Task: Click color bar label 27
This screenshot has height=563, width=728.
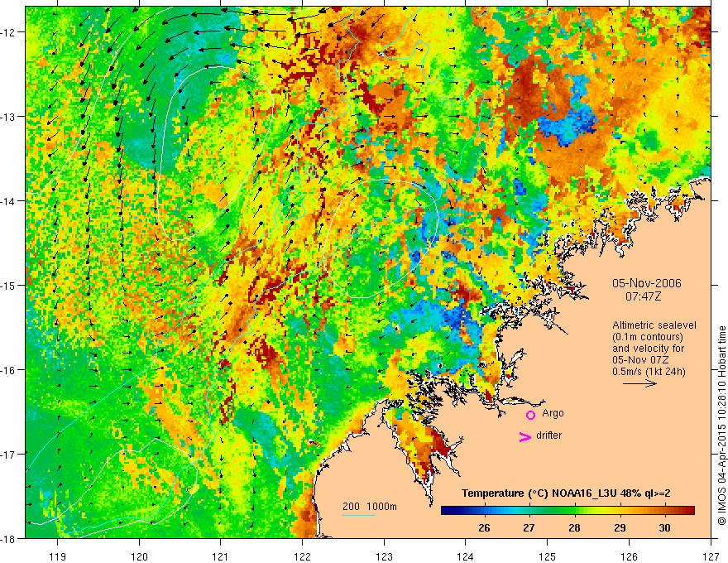Action: click(529, 527)
